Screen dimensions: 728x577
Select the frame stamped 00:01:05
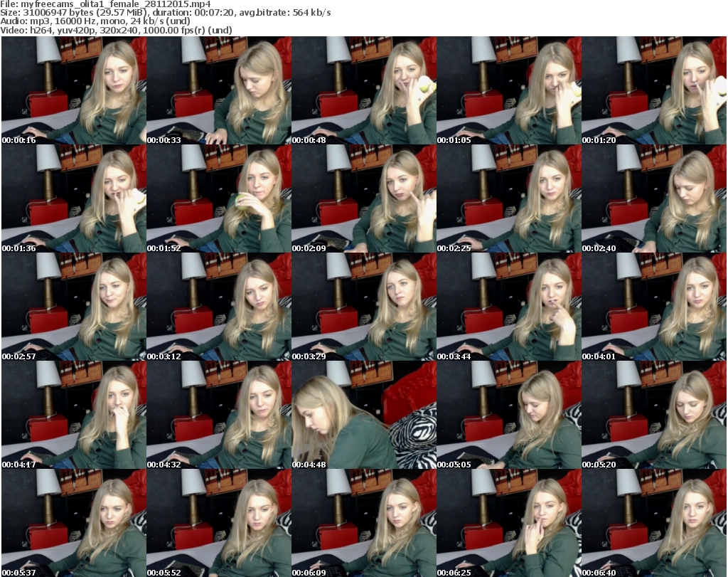pos(509,90)
